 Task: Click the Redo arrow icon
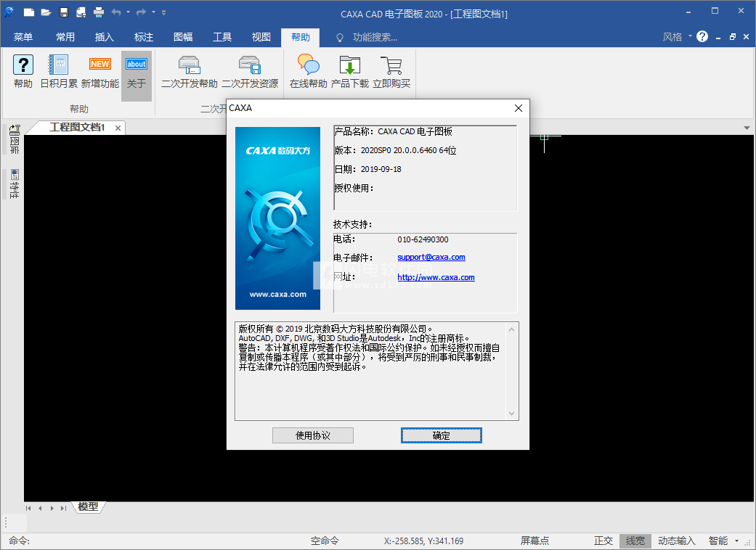point(142,12)
